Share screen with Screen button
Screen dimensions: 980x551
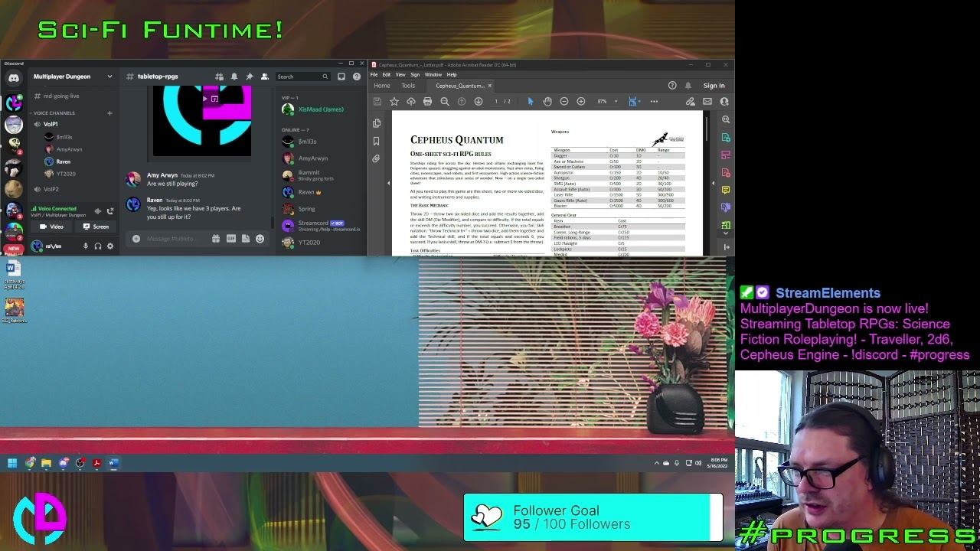point(96,227)
